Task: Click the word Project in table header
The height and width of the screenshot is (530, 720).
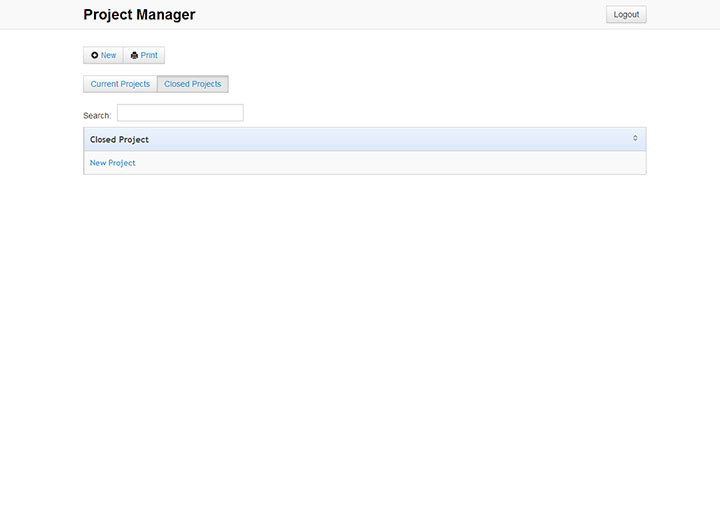Action: [134, 140]
